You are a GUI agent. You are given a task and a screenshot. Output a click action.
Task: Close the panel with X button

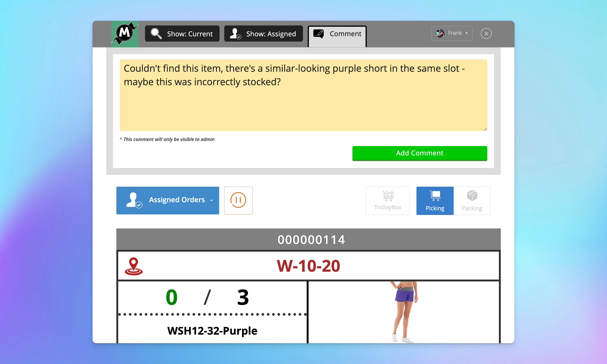[x=486, y=34]
